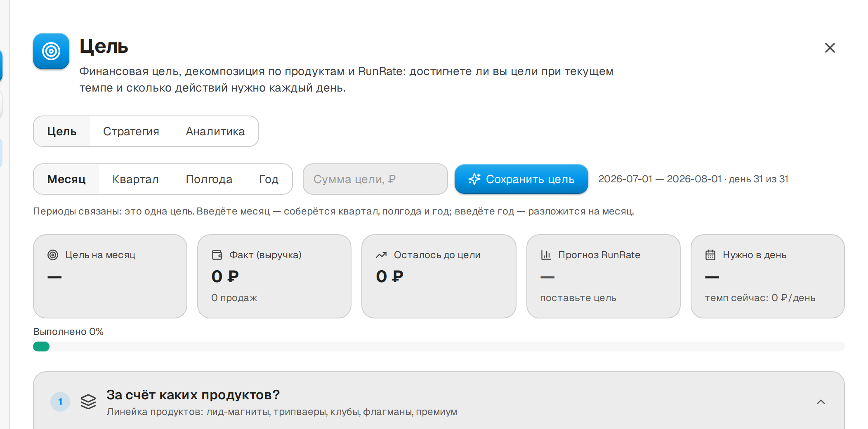Collapse the За счёт каких продуктов section

pyautogui.click(x=821, y=402)
